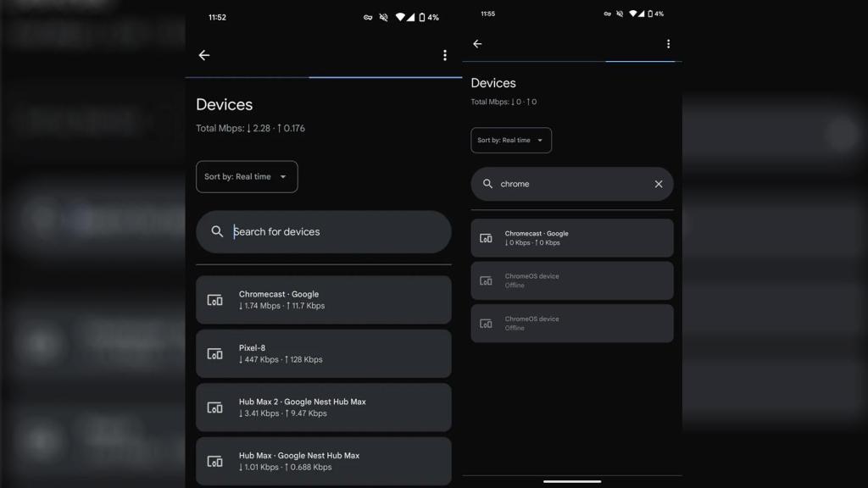Go back using right screen arrow
Screen dimensions: 868x488
[477, 44]
